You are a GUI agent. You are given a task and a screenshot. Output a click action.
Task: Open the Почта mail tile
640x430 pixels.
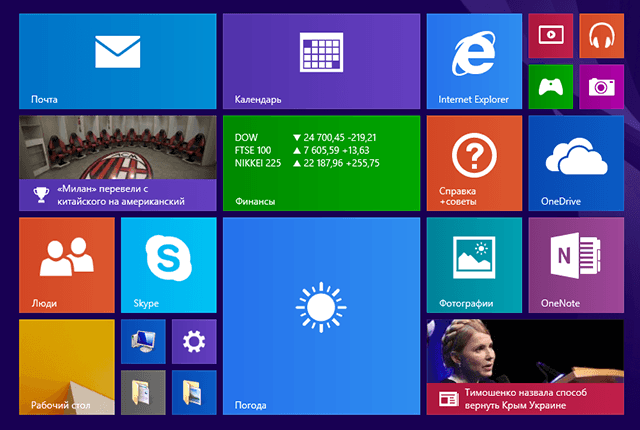point(118,61)
